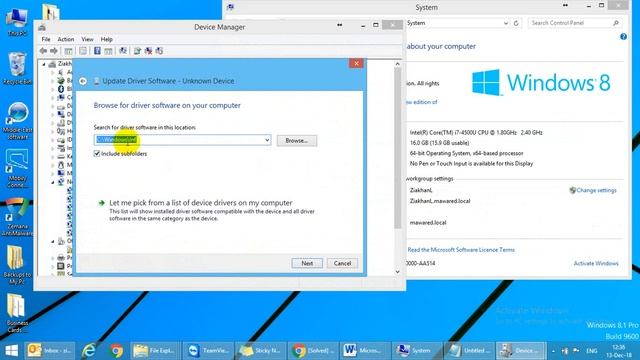
Task: Click the Next button in driver wizard
Action: point(307,263)
